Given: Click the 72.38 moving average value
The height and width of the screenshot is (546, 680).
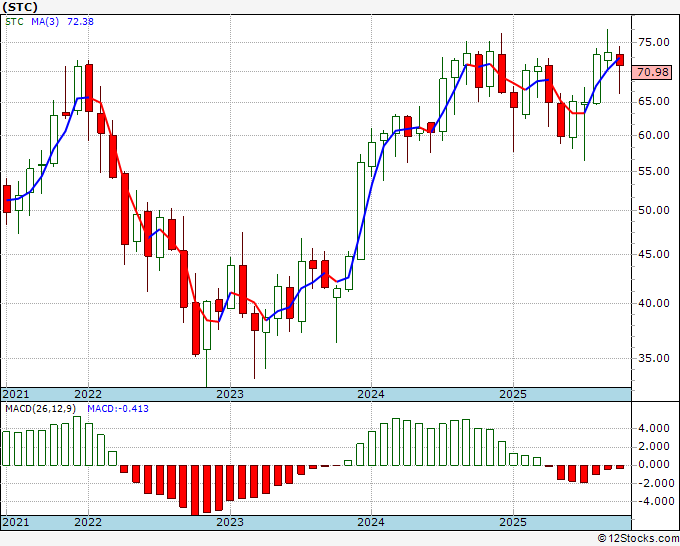Looking at the screenshot, I should click(80, 22).
